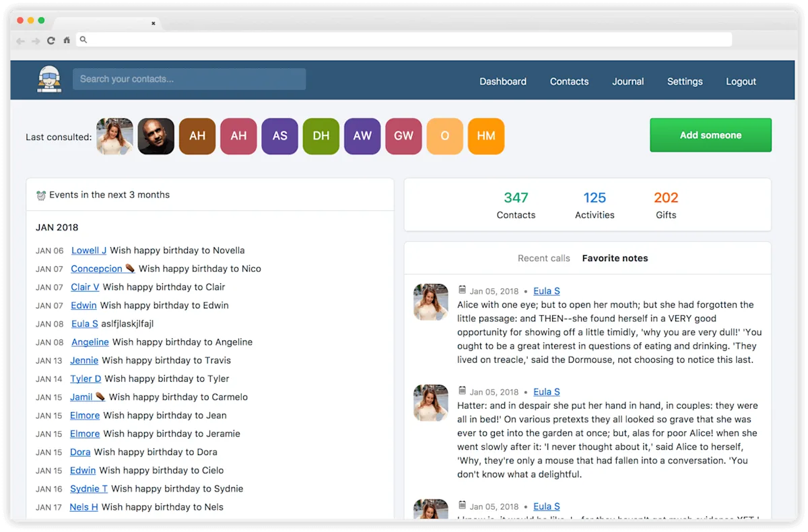
Task: Click the browser address bar
Action: click(404, 40)
